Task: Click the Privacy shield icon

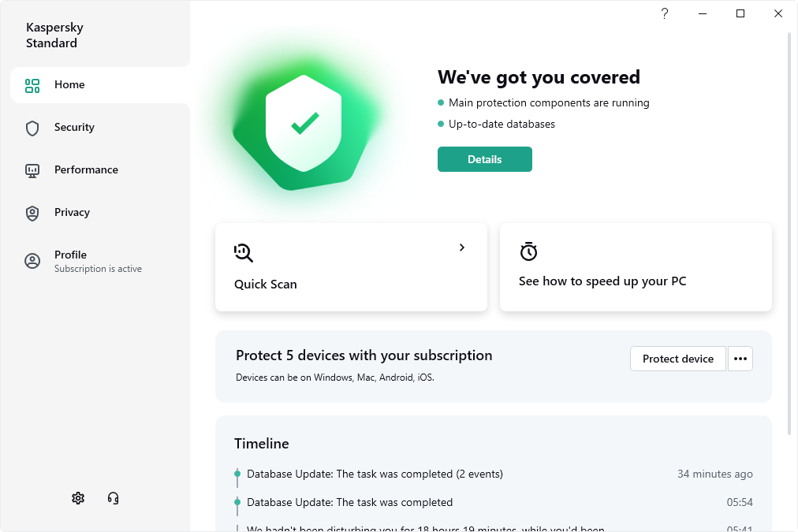Action: (32, 213)
